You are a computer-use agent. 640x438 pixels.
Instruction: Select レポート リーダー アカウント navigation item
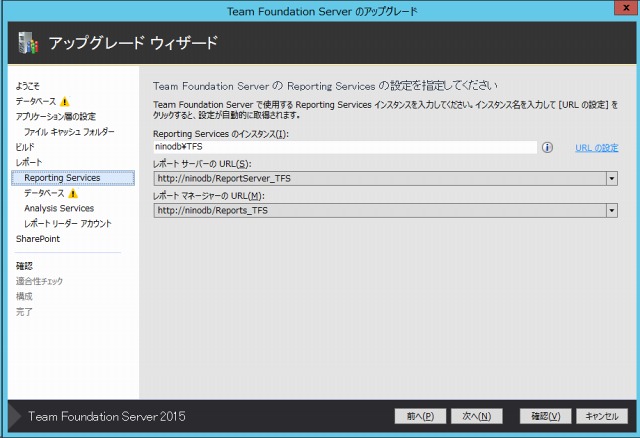click(x=68, y=224)
